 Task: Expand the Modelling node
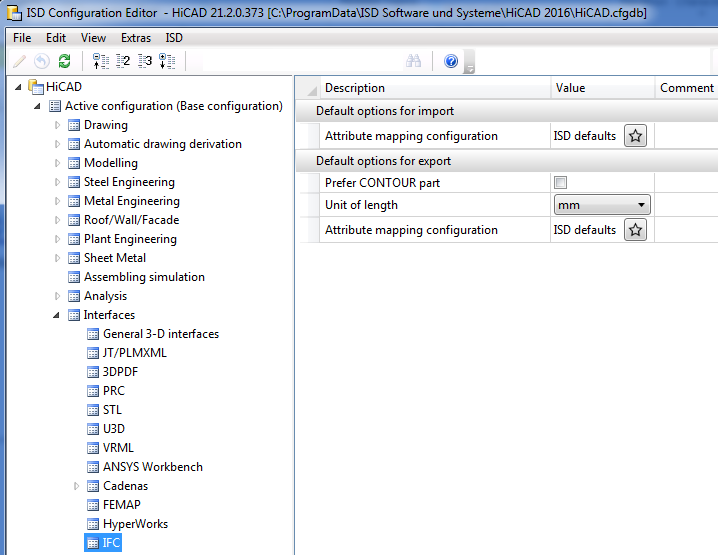(x=57, y=163)
